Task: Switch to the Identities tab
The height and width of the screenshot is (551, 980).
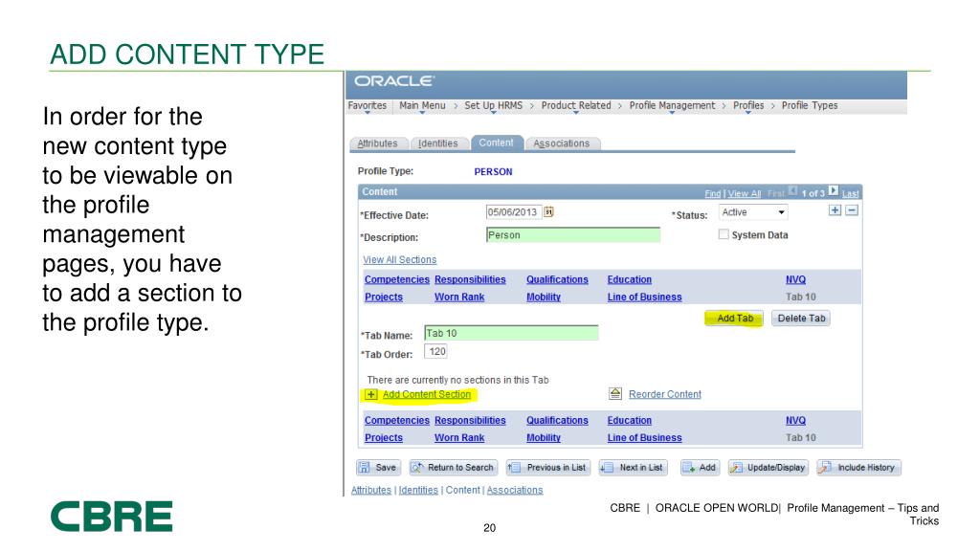Action: tap(438, 143)
